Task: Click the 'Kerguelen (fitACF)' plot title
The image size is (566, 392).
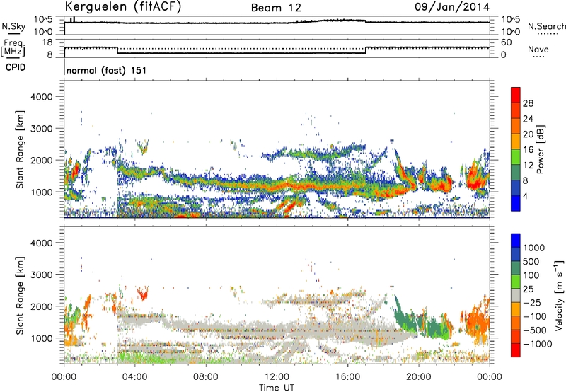Action: 122,6
